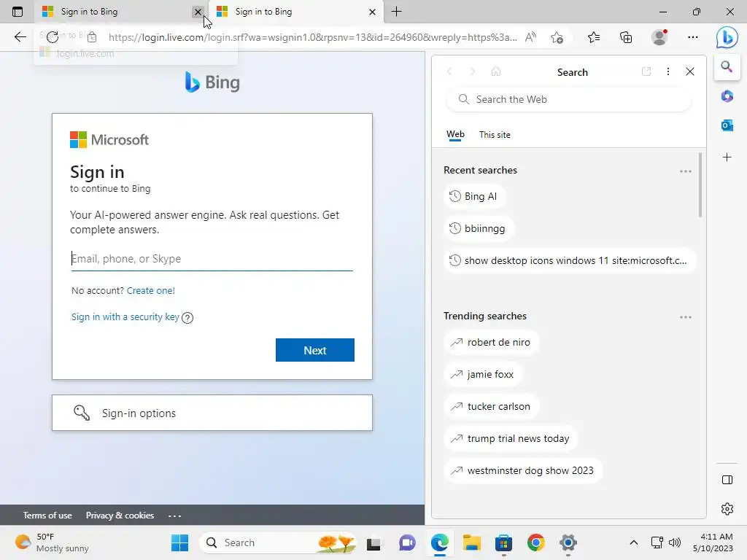Image resolution: width=747 pixels, height=560 pixels.
Task: Select recent search bbiinngg
Action: click(x=479, y=228)
